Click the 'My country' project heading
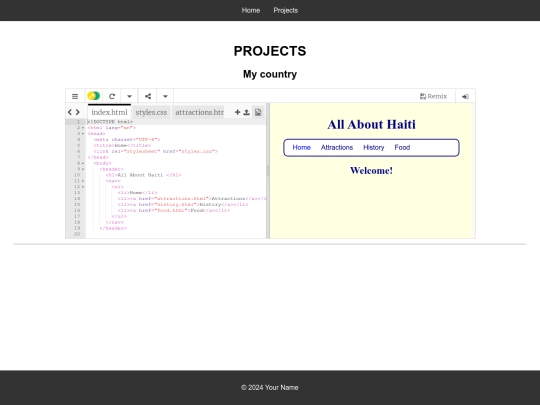The image size is (540, 405). 270,74
